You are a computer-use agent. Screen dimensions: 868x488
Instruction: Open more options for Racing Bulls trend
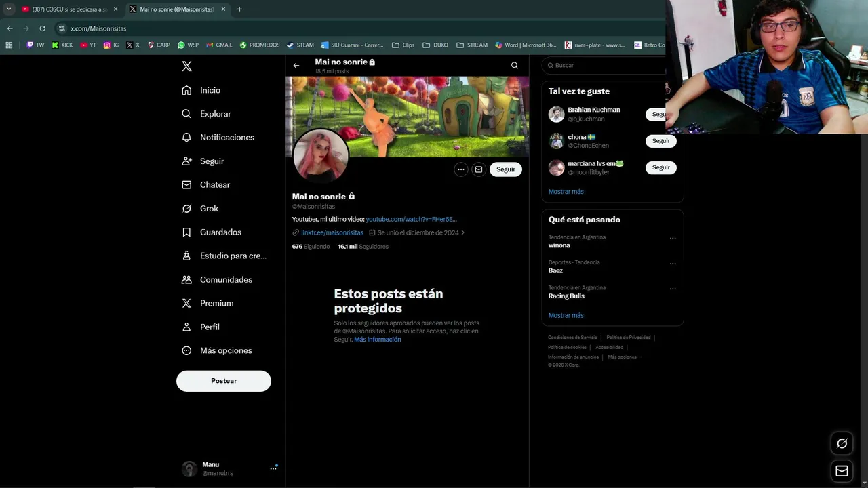pyautogui.click(x=673, y=289)
